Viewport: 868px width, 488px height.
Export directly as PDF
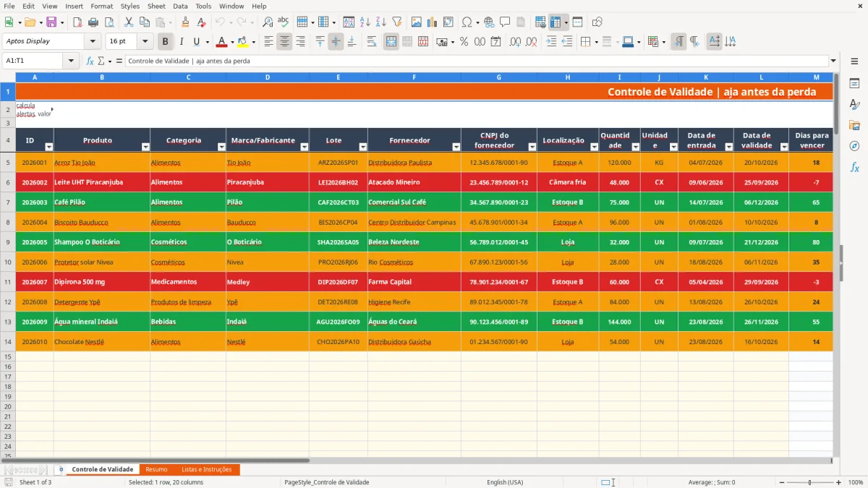77,22
